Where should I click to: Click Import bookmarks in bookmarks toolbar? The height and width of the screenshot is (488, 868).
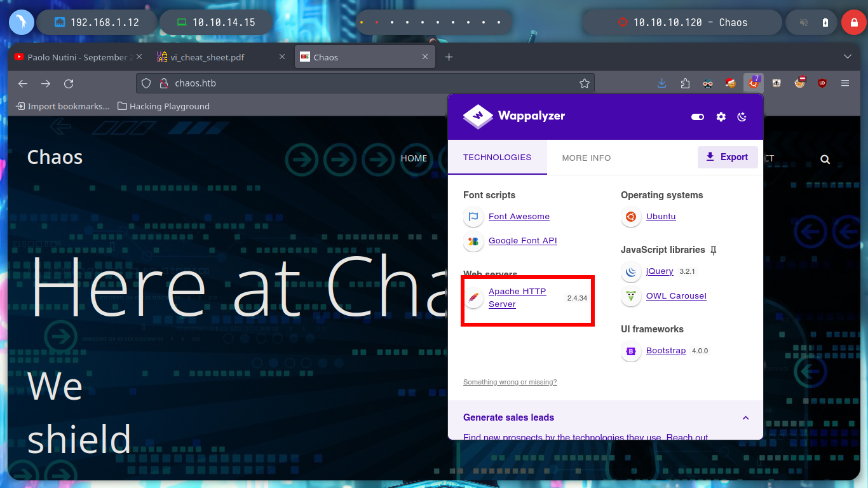(x=62, y=106)
